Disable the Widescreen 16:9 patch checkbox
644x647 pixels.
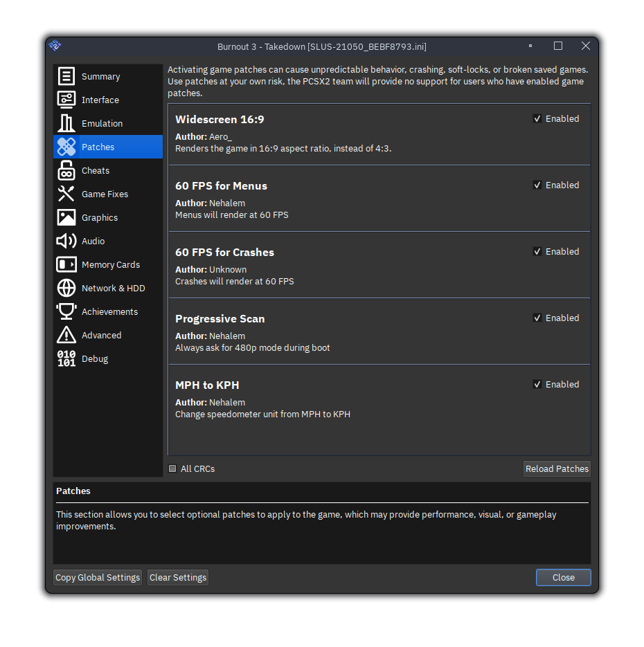coord(537,119)
